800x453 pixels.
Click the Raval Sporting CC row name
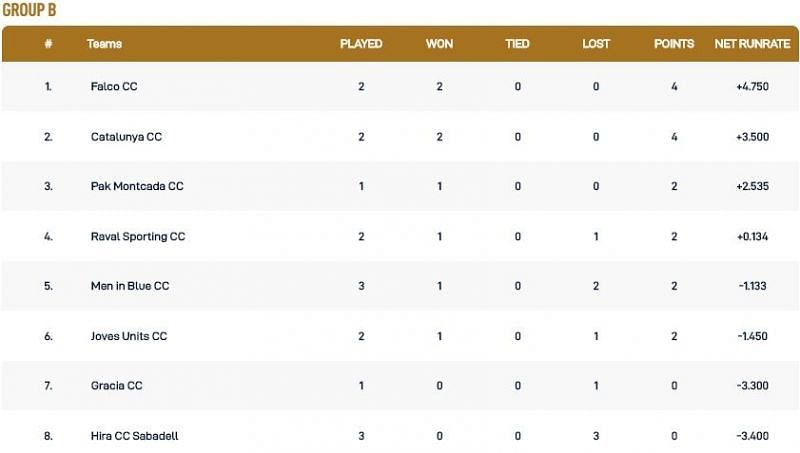click(138, 236)
